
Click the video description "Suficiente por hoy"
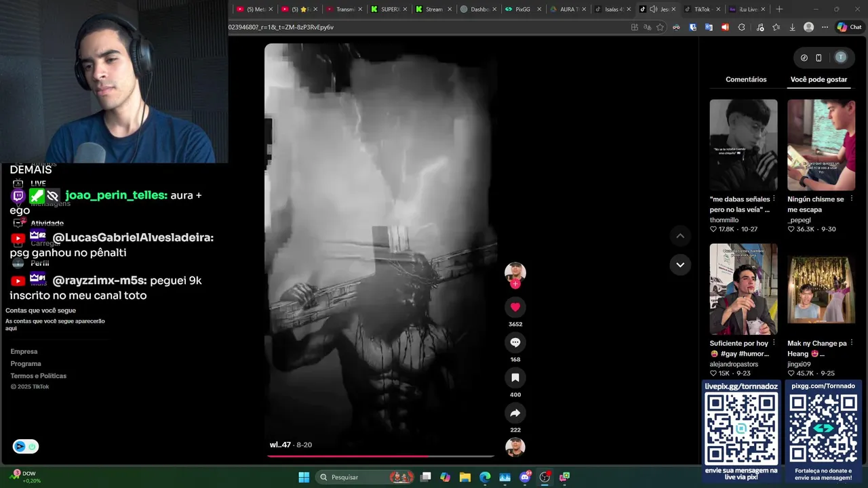coord(739,348)
